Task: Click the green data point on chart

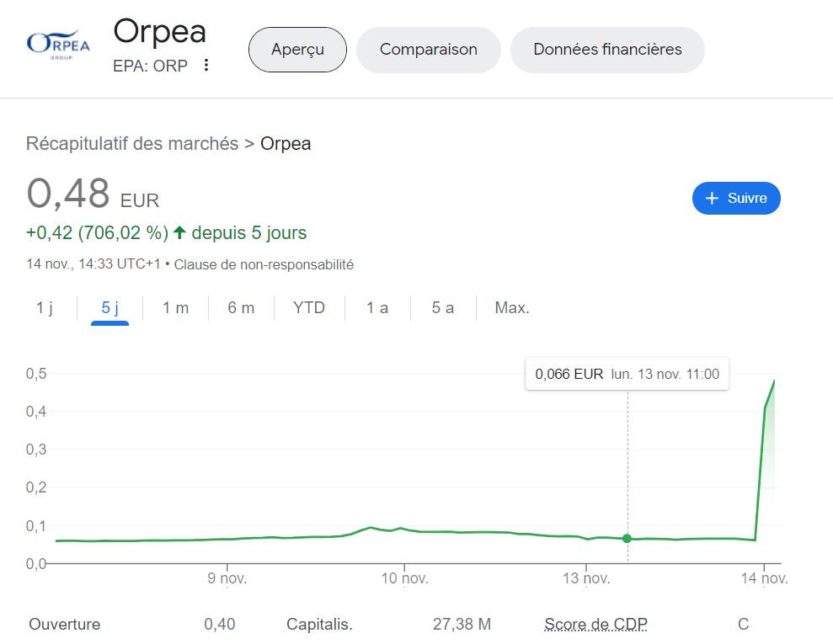Action: pyautogui.click(x=627, y=538)
